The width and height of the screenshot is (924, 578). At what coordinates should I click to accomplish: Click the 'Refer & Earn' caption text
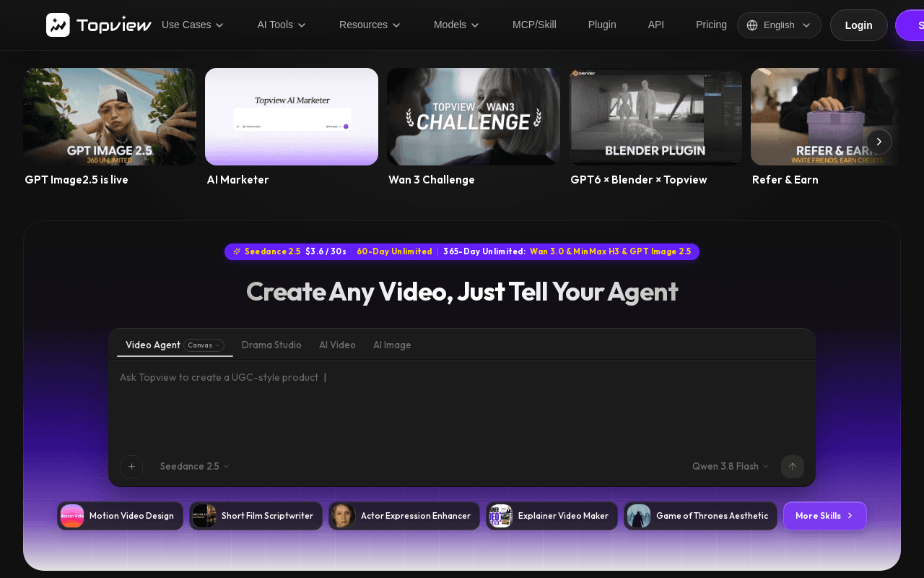point(785,180)
